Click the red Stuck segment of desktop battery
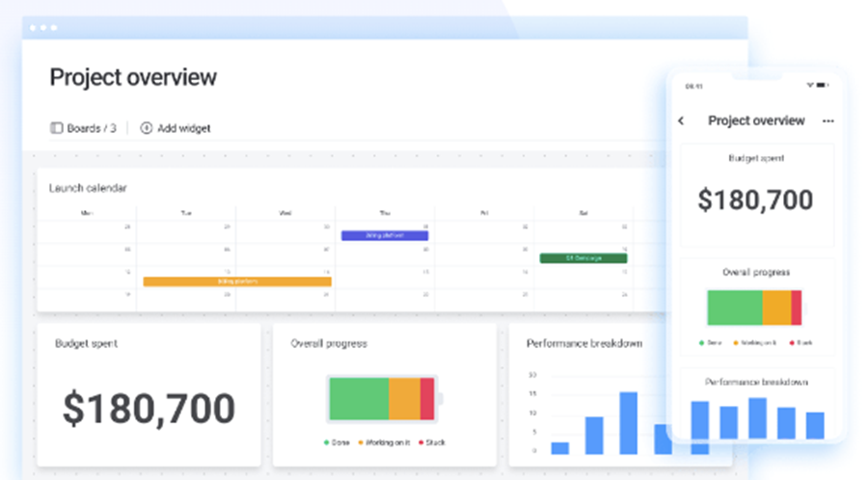This screenshot has width=868, height=480. click(428, 398)
